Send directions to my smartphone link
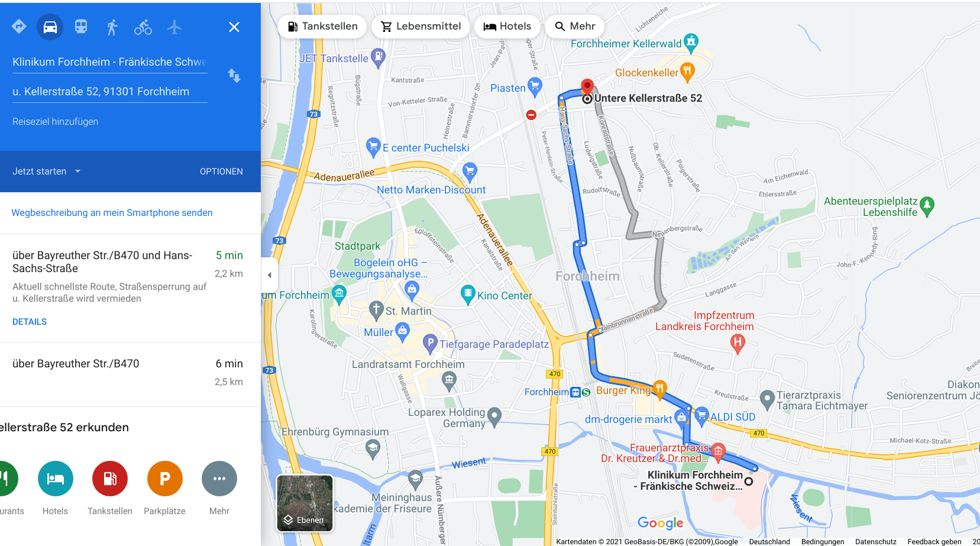 (x=112, y=213)
